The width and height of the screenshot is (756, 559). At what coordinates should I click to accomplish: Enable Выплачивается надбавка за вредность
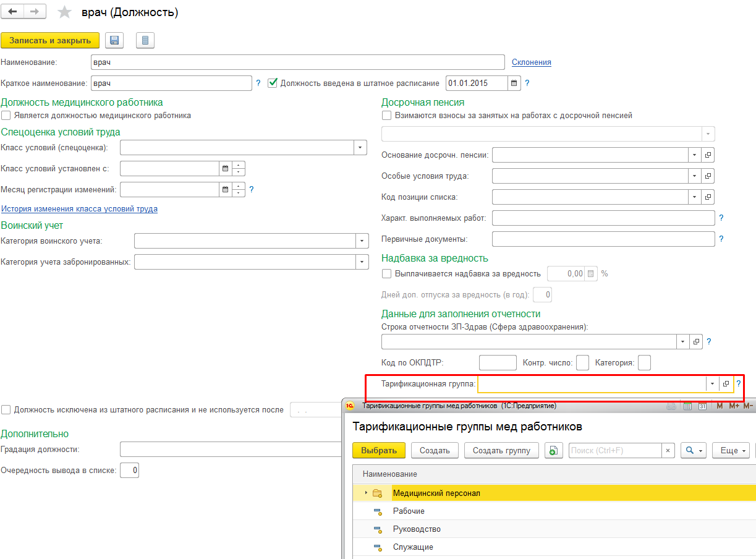(386, 274)
